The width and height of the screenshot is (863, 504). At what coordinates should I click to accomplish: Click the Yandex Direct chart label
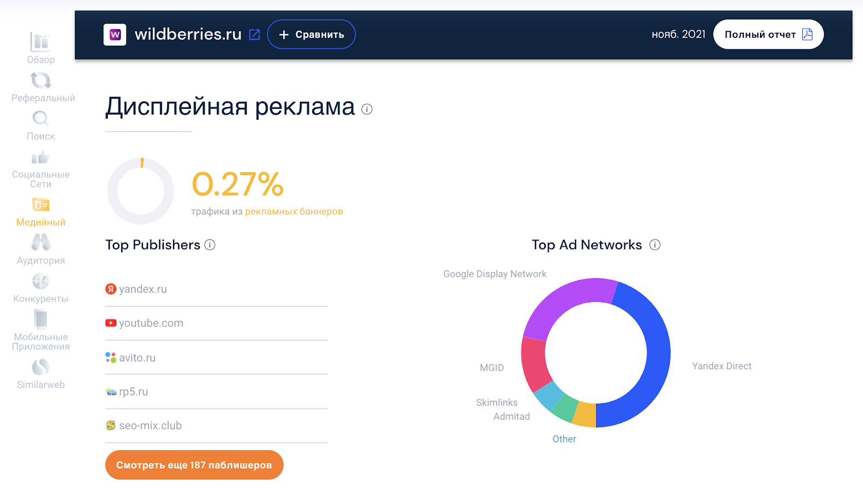tap(722, 366)
